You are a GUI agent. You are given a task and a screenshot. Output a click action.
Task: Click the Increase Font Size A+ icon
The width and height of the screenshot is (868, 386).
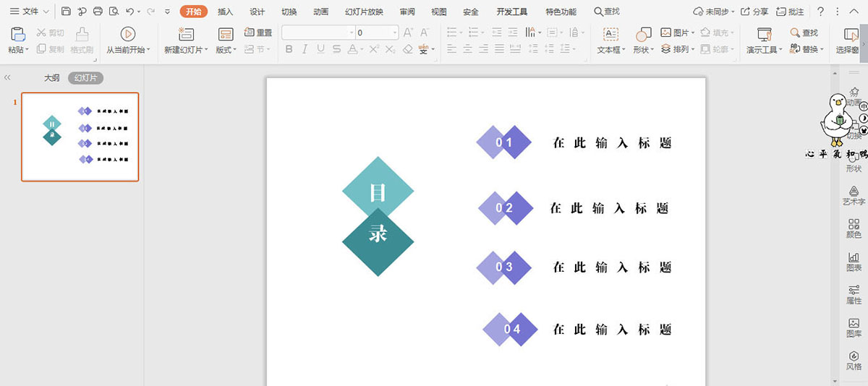(x=409, y=33)
